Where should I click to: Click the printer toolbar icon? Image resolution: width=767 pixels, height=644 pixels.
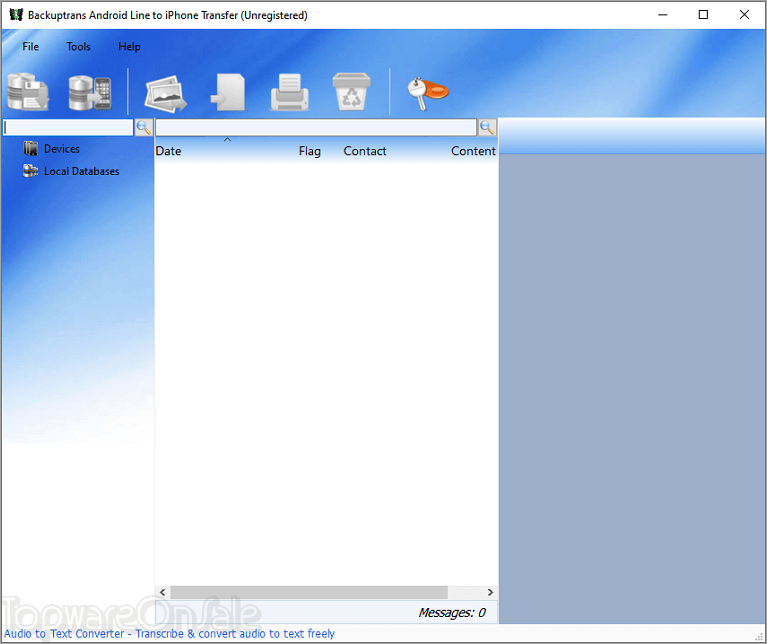pos(290,92)
